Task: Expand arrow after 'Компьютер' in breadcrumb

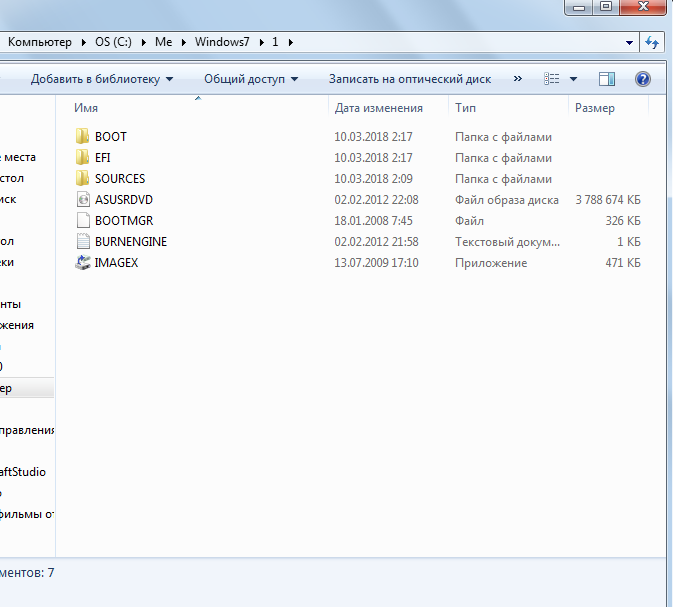Action: coord(84,42)
